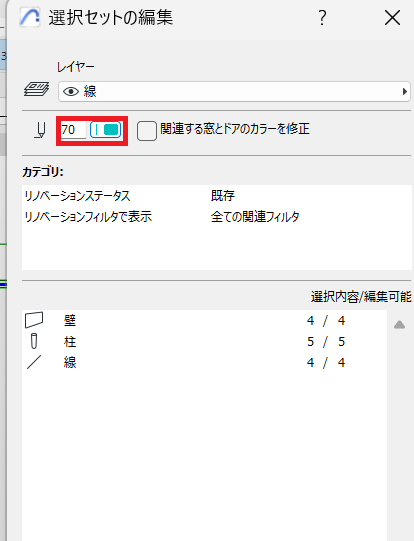This screenshot has height=541, width=414.
Task: Click the 全ての関連フィルタ value
Action: 255,216
